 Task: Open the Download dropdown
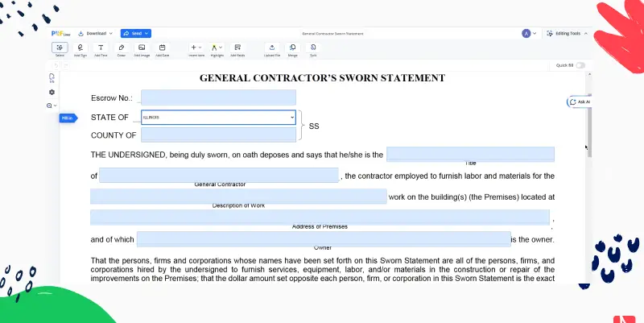(95, 33)
